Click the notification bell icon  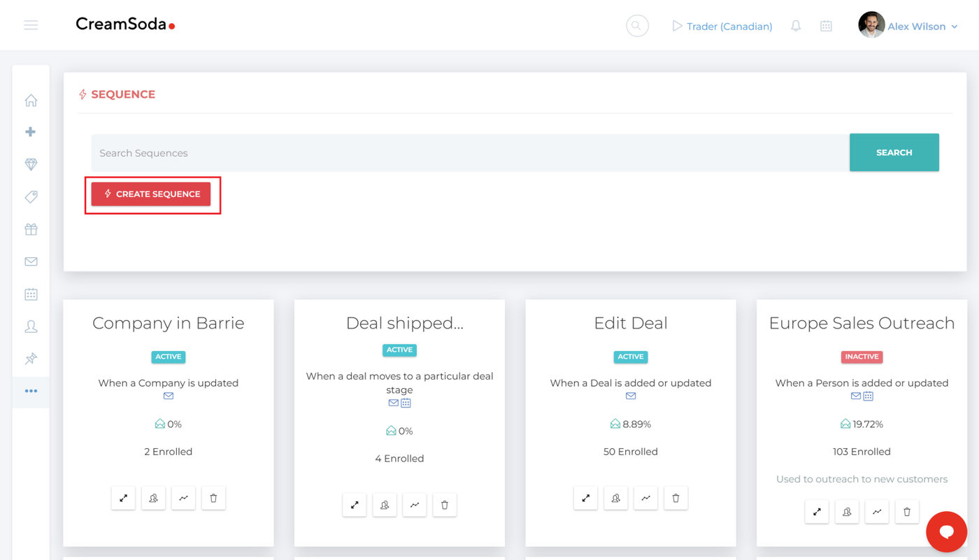(796, 26)
